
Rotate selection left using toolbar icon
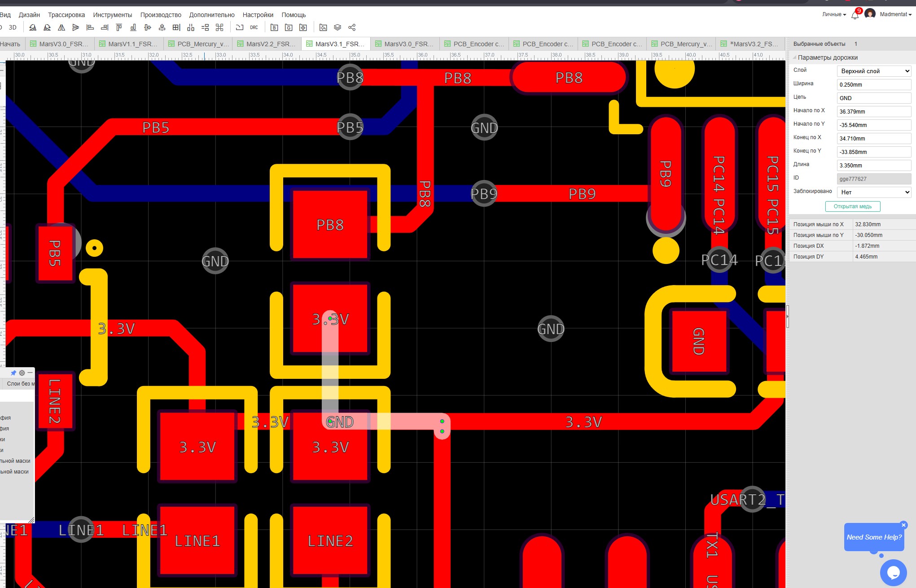point(33,27)
